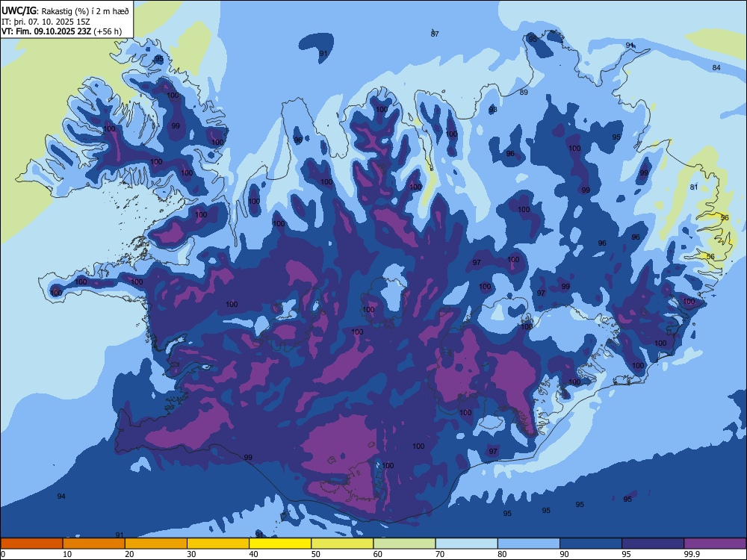Click the dark orange 0–10 legend swatch

pyautogui.click(x=31, y=544)
